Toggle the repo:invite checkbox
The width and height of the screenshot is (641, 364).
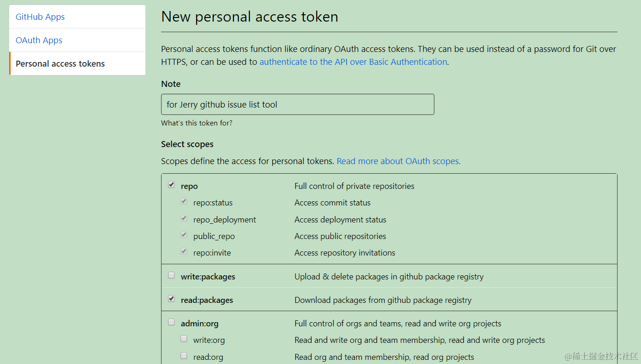184,251
